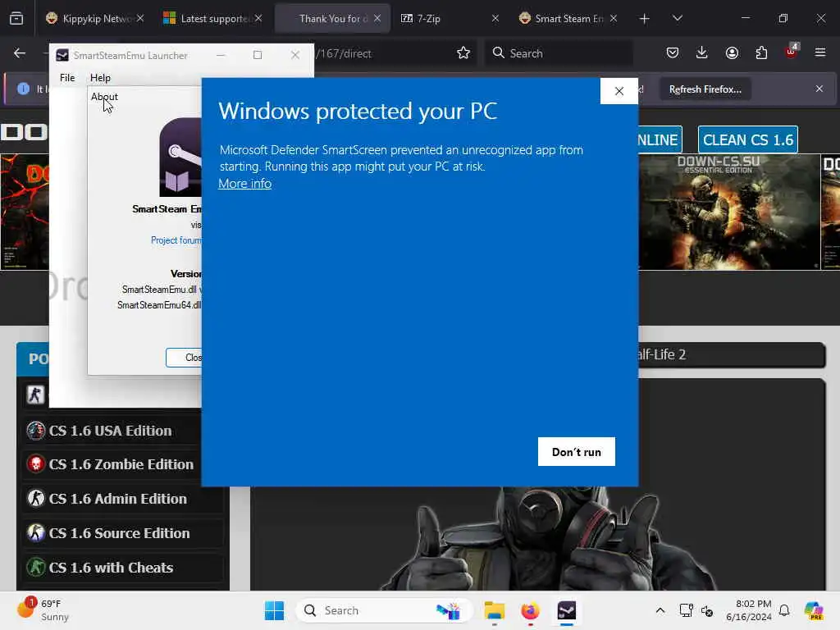Click the Source Edition soldier icon
The image size is (840, 630).
(36, 533)
